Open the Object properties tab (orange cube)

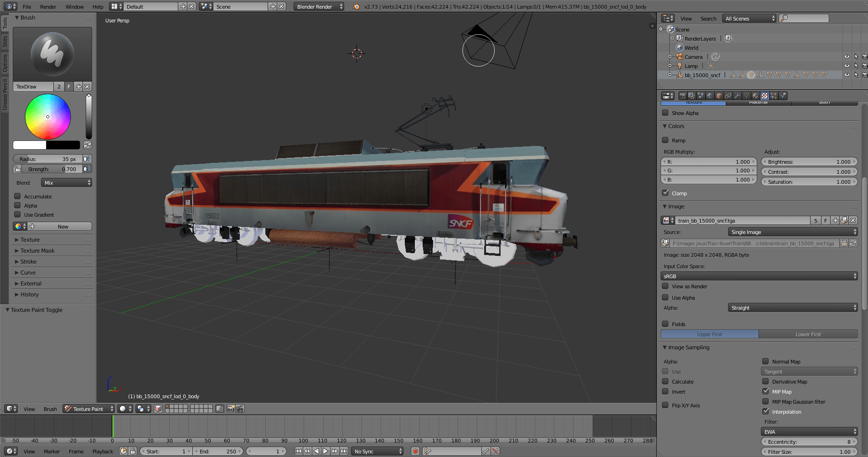pos(719,96)
